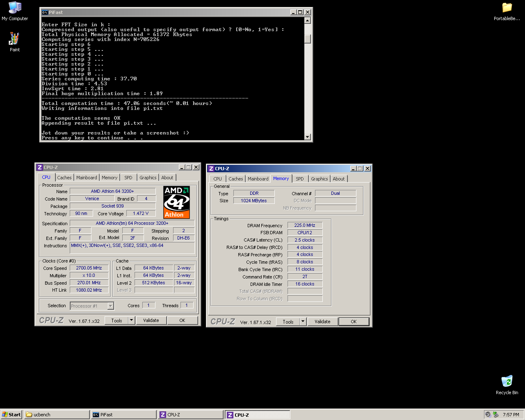
Task: Click Tools button in right CPU-Z
Action: [x=288, y=322]
